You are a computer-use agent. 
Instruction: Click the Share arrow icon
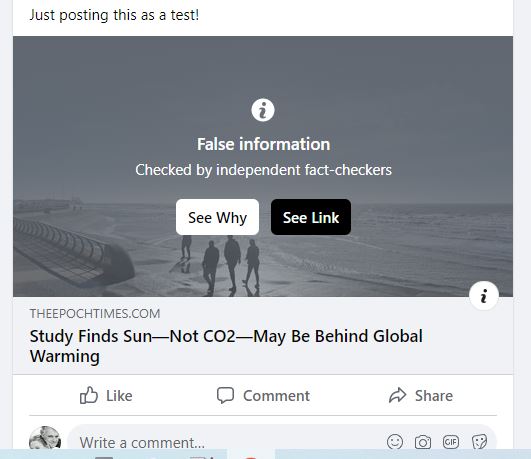click(x=397, y=395)
